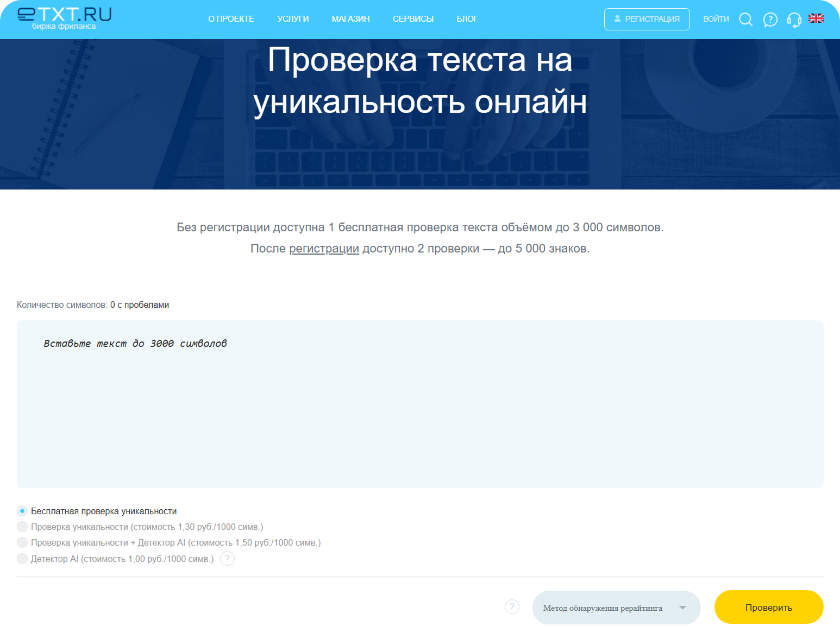Open the СЕРВИСЫ menu
This screenshot has width=840, height=626.
pos(413,19)
